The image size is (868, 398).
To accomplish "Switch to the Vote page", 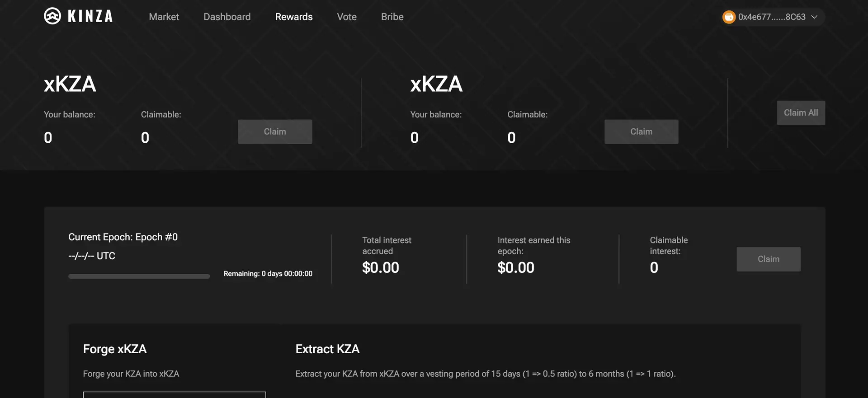I will click(347, 17).
